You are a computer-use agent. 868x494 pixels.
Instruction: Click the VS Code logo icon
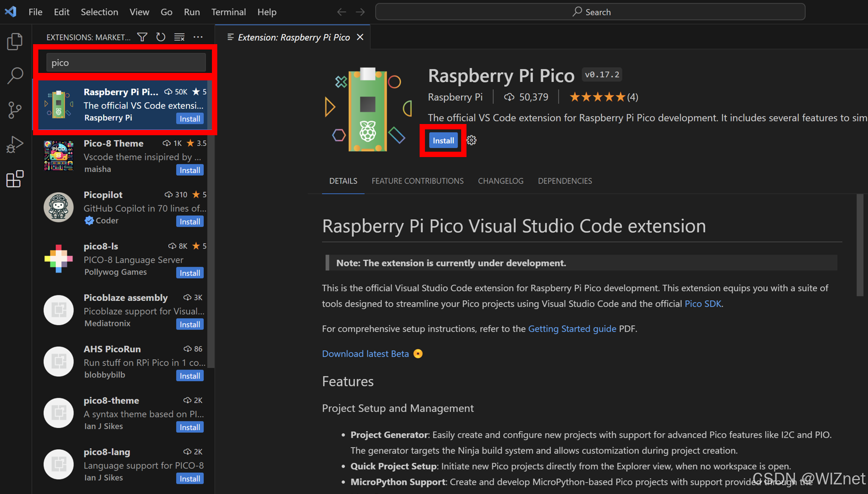(11, 11)
